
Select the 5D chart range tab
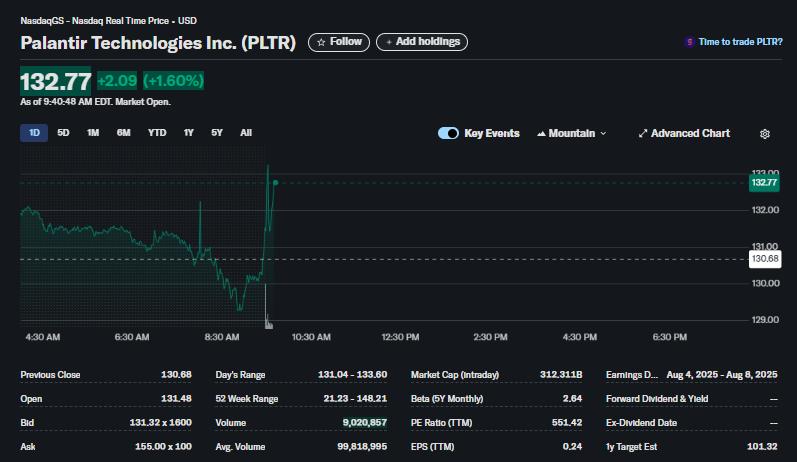click(x=63, y=133)
